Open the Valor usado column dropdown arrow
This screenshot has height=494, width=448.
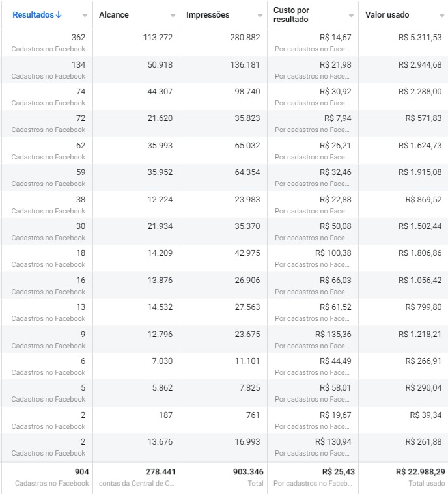(x=442, y=16)
